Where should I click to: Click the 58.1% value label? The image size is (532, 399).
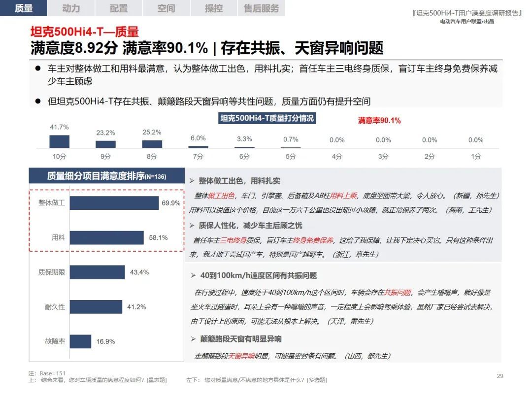click(158, 237)
